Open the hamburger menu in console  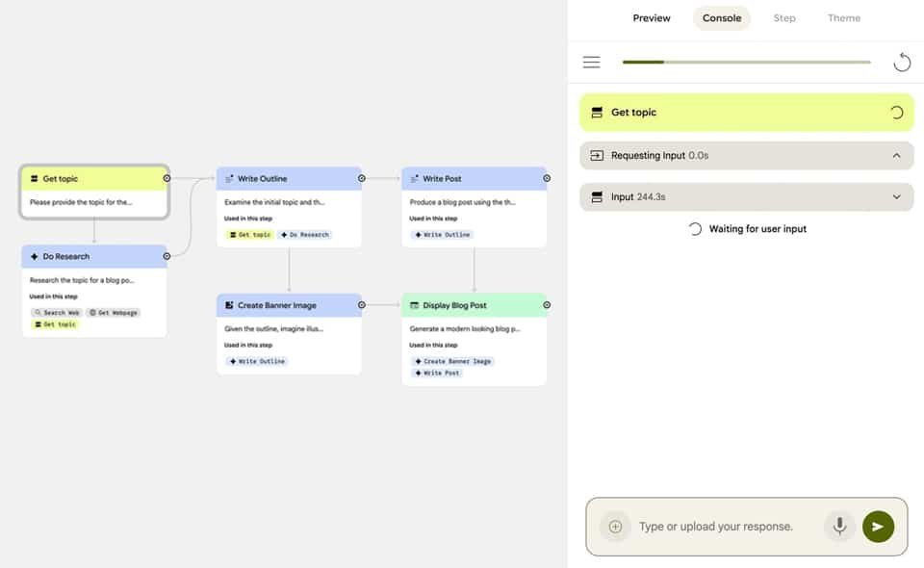click(x=592, y=62)
